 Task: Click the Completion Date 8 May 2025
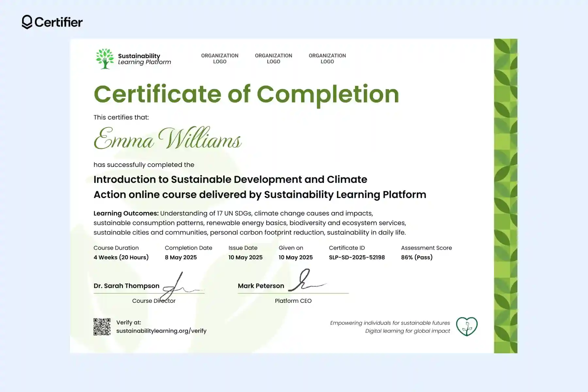pos(180,257)
